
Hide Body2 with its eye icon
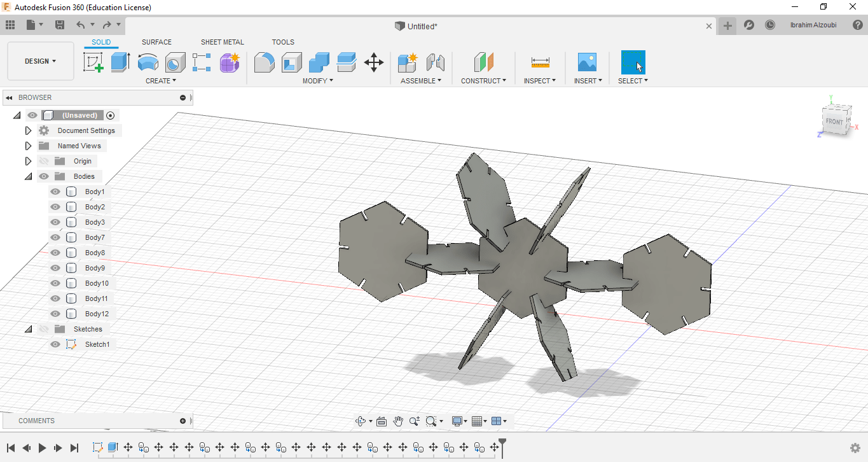(x=55, y=207)
